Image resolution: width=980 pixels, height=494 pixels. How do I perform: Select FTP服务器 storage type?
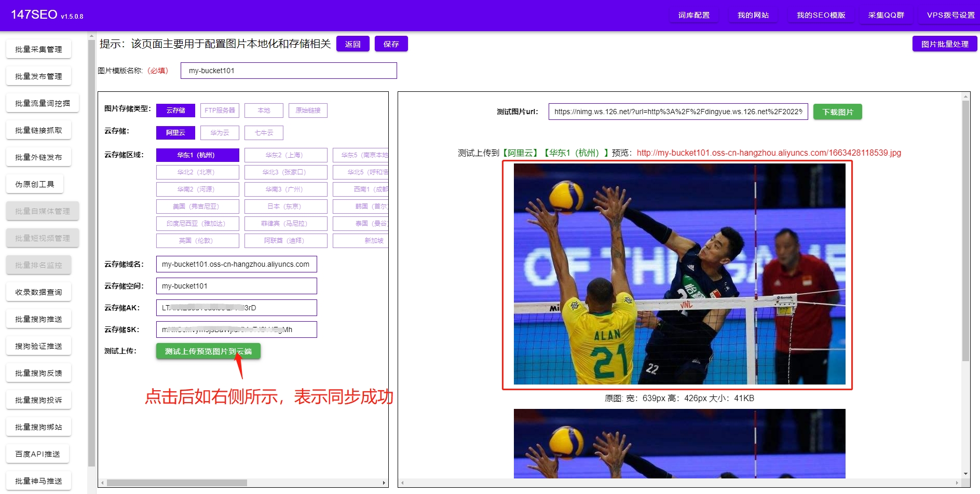(x=220, y=111)
